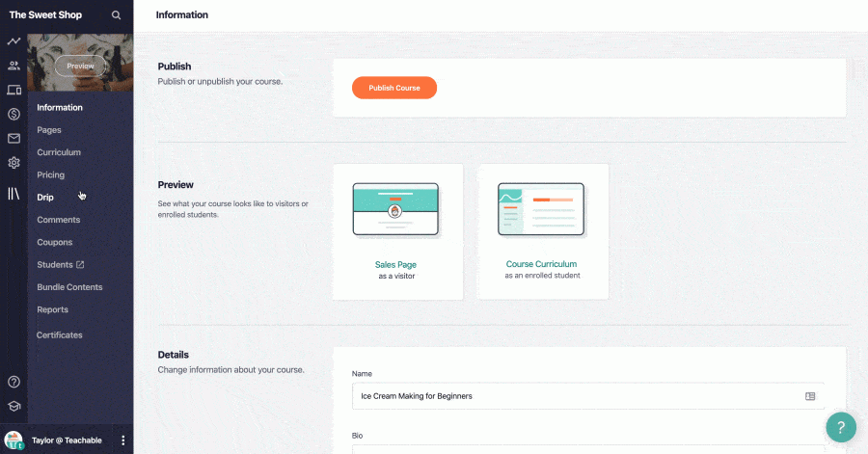Viewport: 868px width, 454px height.
Task: Click the external link icon beside Students
Action: pos(80,265)
